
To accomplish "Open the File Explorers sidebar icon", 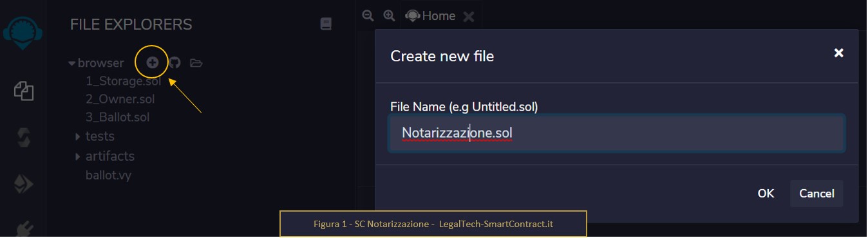I will point(24,91).
